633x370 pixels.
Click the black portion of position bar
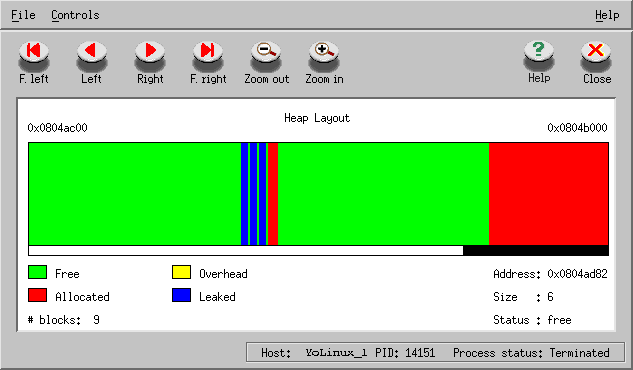[x=536, y=251]
